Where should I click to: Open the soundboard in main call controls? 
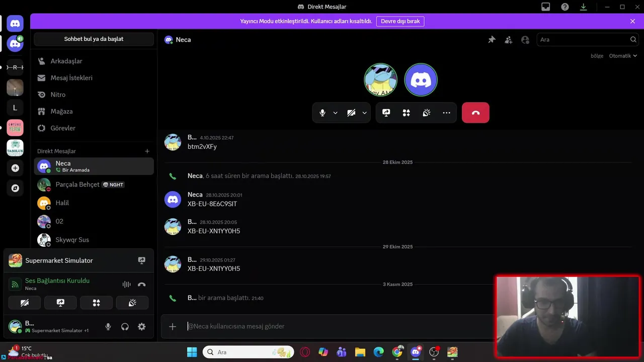coord(426,113)
